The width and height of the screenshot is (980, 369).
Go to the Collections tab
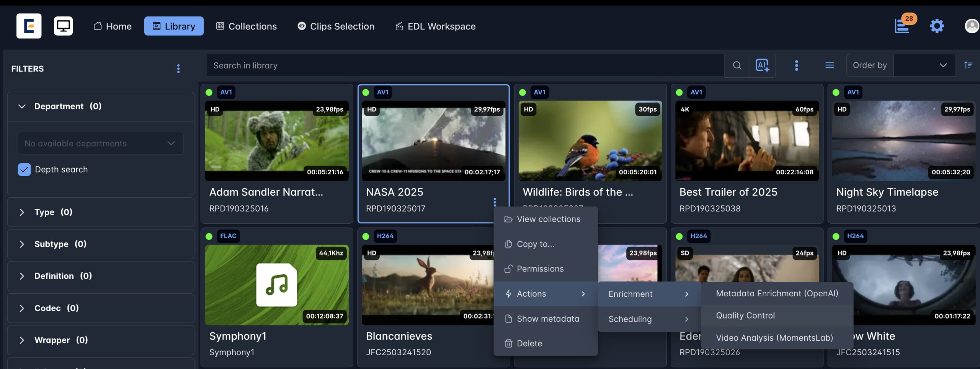coord(247,26)
